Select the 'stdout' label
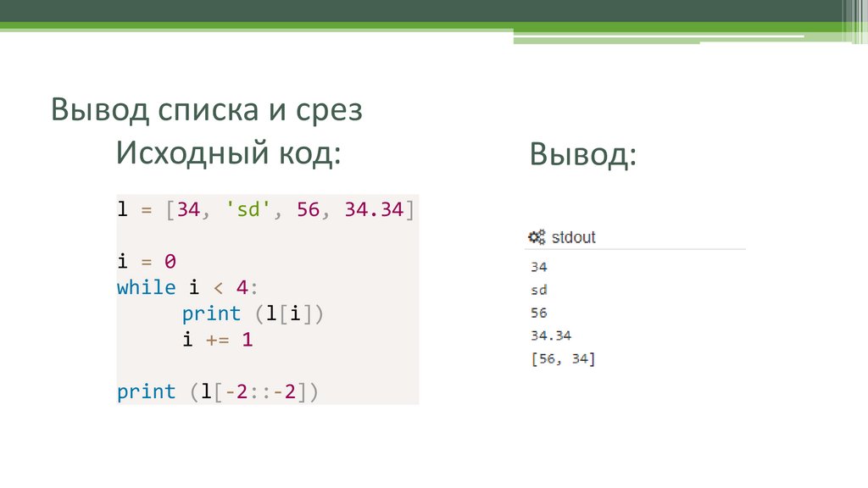868x488 pixels. 574,237
